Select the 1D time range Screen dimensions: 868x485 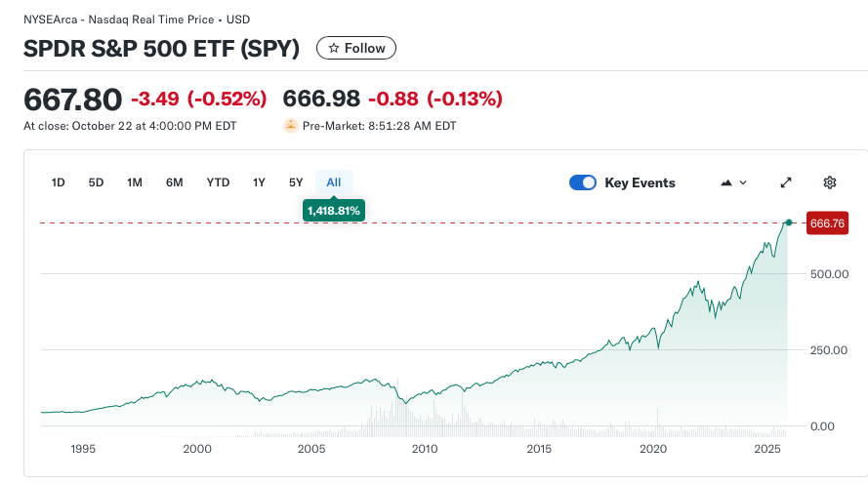58,182
